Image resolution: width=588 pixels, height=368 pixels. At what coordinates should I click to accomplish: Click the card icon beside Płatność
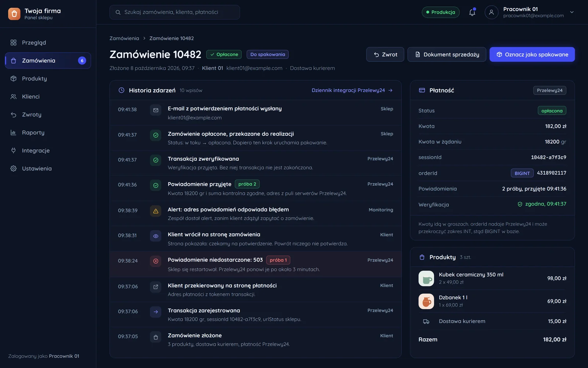[x=422, y=90]
